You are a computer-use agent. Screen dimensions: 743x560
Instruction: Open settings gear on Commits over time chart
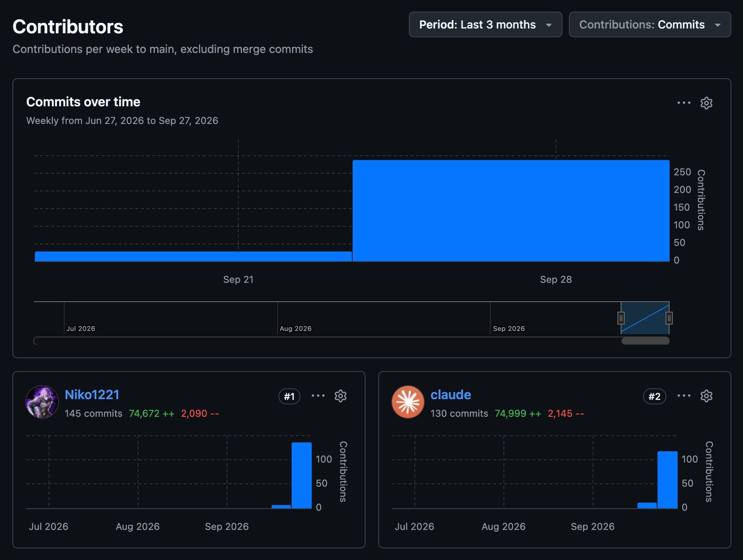tap(706, 103)
